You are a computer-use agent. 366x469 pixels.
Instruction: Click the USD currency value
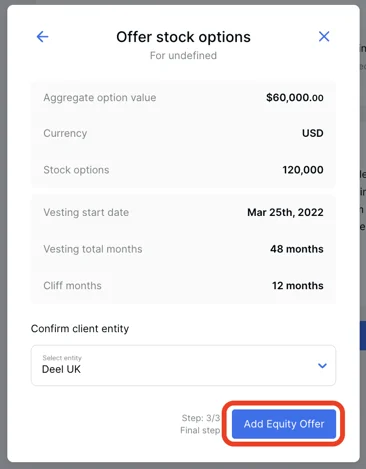tap(313, 133)
